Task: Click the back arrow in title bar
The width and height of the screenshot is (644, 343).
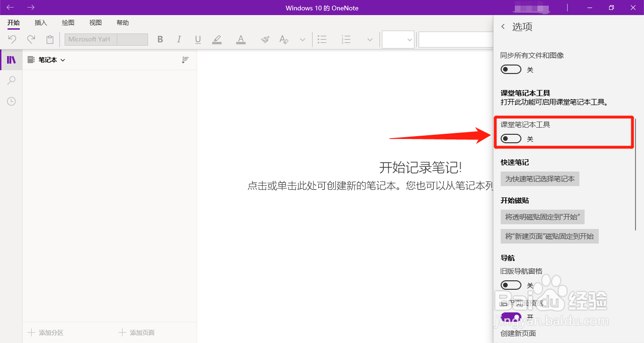Action: click(10, 8)
